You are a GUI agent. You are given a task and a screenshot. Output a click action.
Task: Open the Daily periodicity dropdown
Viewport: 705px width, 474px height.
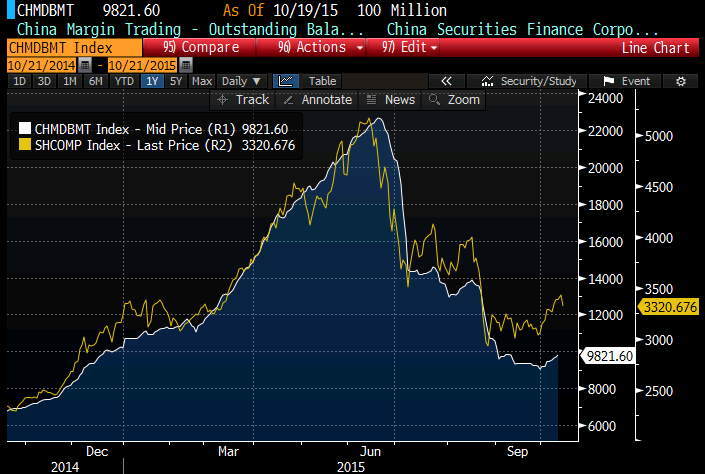pyautogui.click(x=240, y=81)
